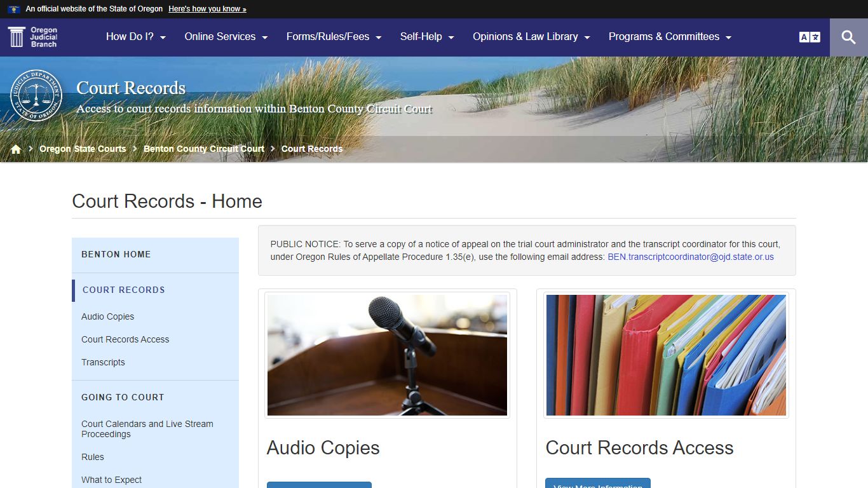Email the BEN transcript coordinator address
Screen dimensions: 868x488
click(x=691, y=257)
